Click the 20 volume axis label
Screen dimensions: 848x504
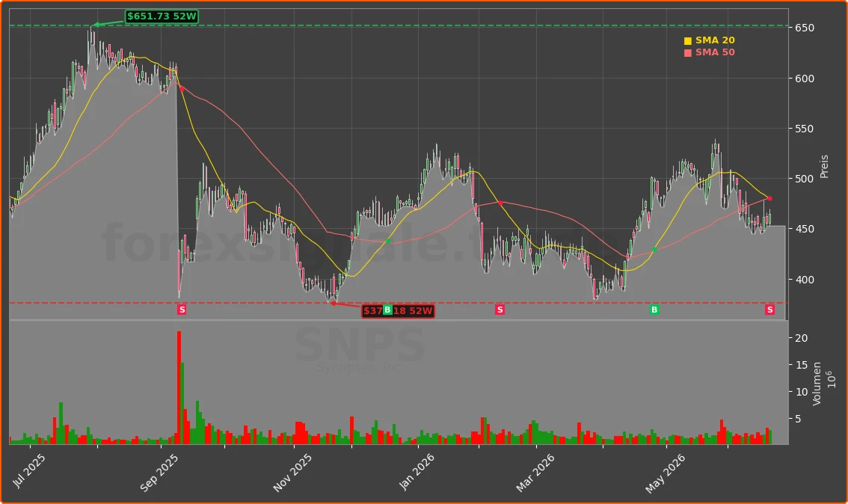(x=802, y=338)
